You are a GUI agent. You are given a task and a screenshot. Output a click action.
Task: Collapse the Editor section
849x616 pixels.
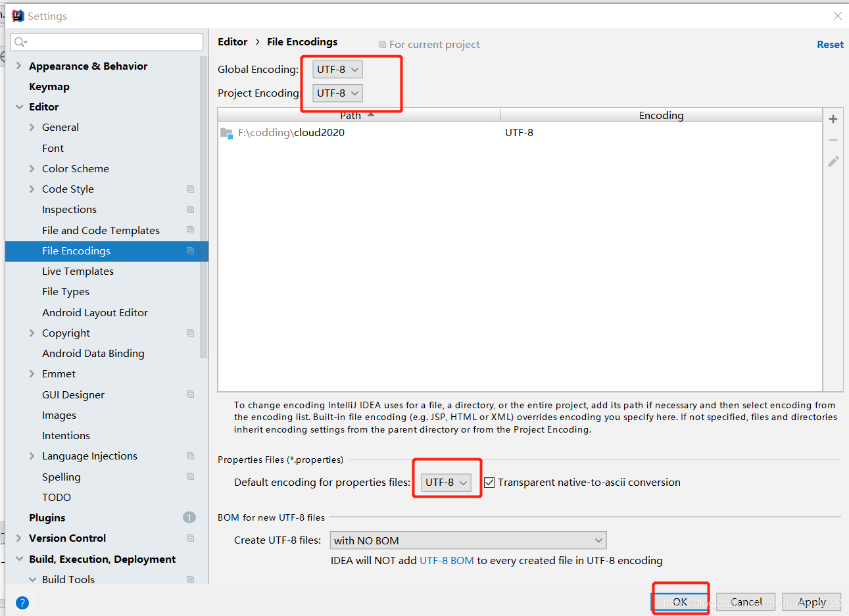click(19, 107)
